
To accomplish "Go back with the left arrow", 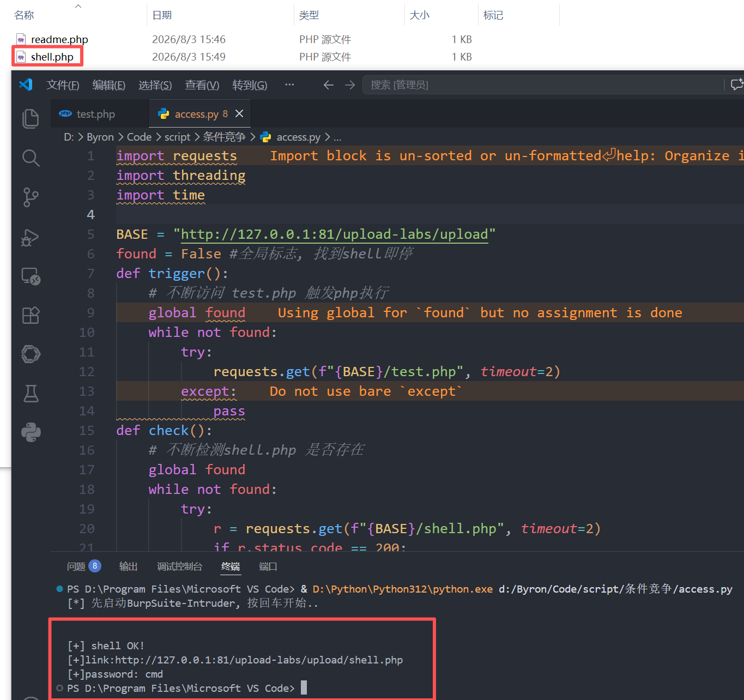I will click(x=328, y=85).
